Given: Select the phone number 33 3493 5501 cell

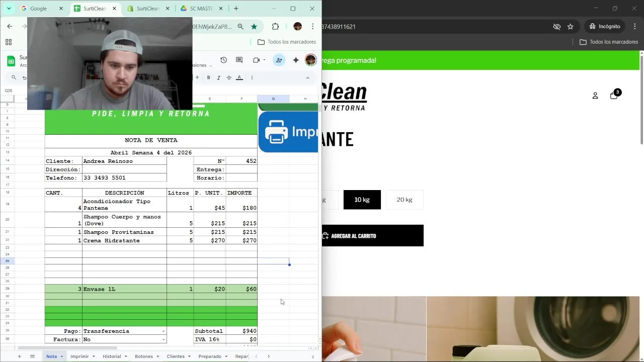Looking at the screenshot, I should coord(124,178).
